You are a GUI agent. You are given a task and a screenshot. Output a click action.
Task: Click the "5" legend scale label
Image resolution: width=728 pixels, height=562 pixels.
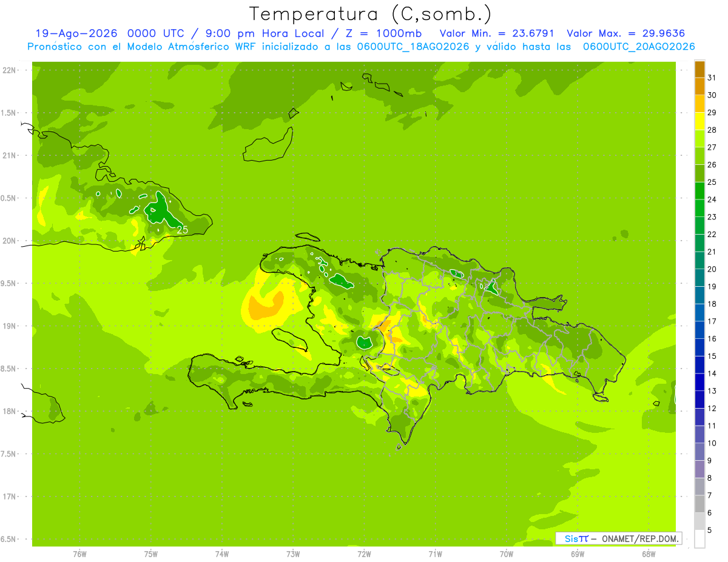tap(710, 530)
